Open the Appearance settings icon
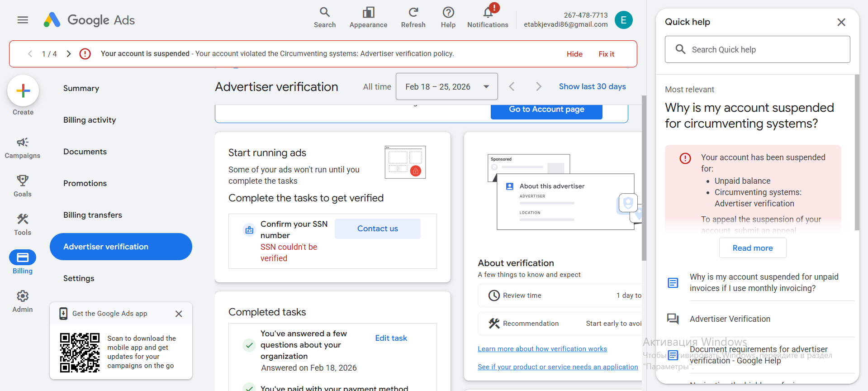Viewport: 868px width, 391px height. tap(368, 18)
